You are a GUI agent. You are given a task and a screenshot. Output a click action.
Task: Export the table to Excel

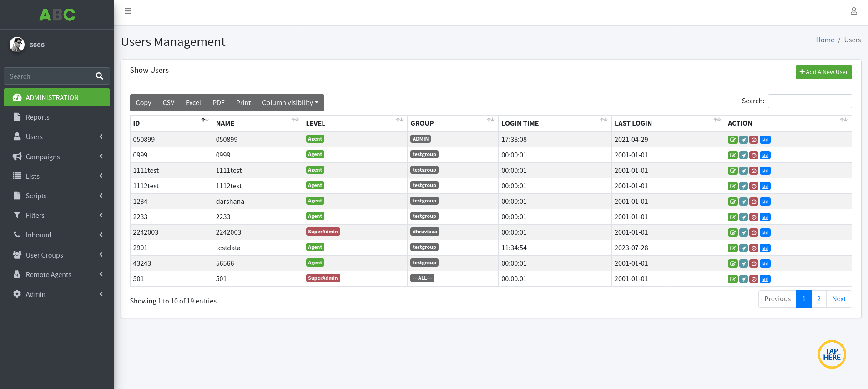click(193, 103)
